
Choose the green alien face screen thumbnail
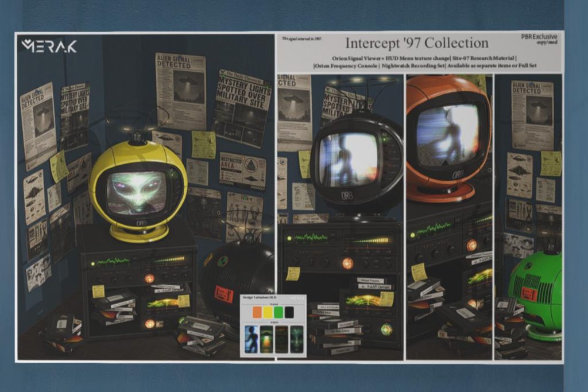click(297, 340)
